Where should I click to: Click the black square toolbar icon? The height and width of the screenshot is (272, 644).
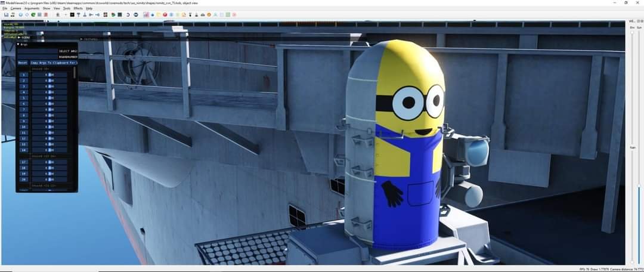coord(72,15)
